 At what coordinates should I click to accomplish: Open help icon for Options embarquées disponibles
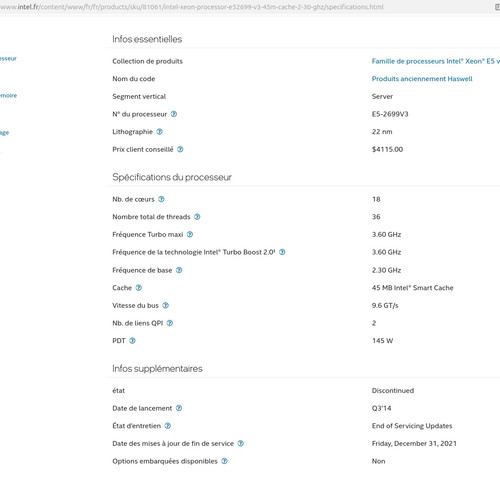tap(225, 461)
